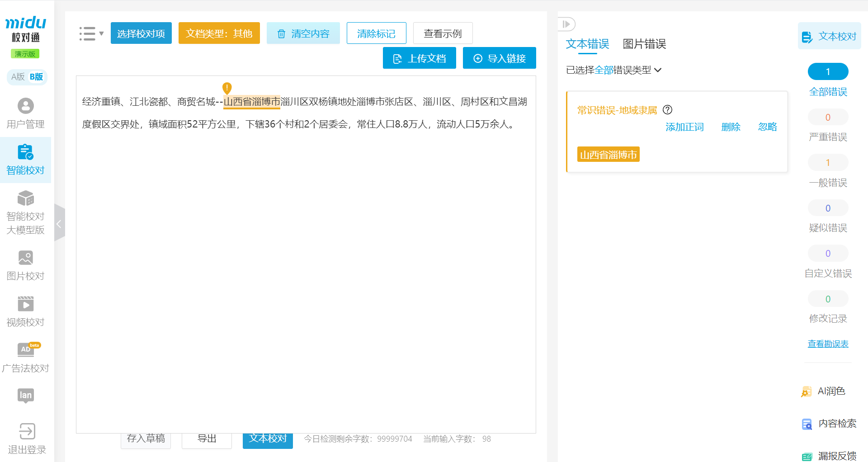The image size is (868, 462).
Task: Click the 上传文档 button
Action: [x=419, y=58]
